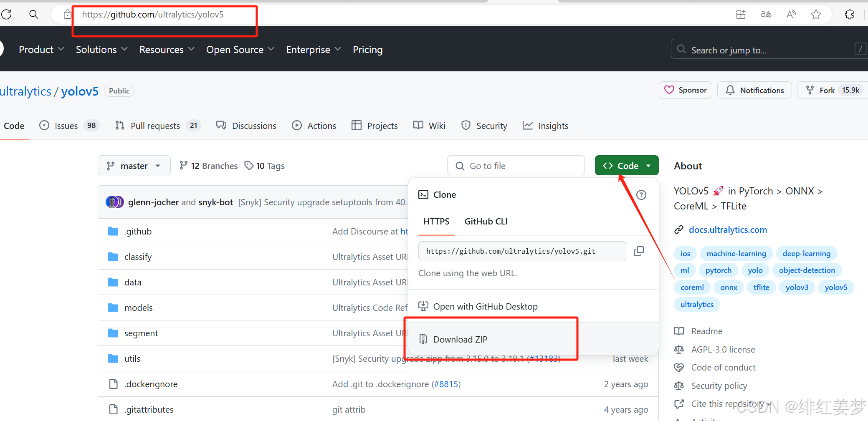Click the clone URL text field
Image resolution: width=868 pixels, height=421 pixels.
click(522, 251)
